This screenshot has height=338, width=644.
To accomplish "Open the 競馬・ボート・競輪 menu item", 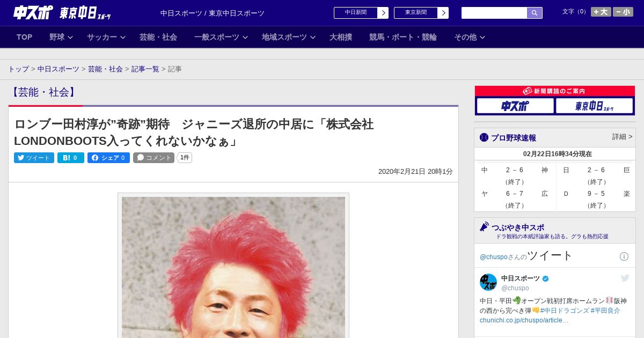I will click(x=403, y=37).
